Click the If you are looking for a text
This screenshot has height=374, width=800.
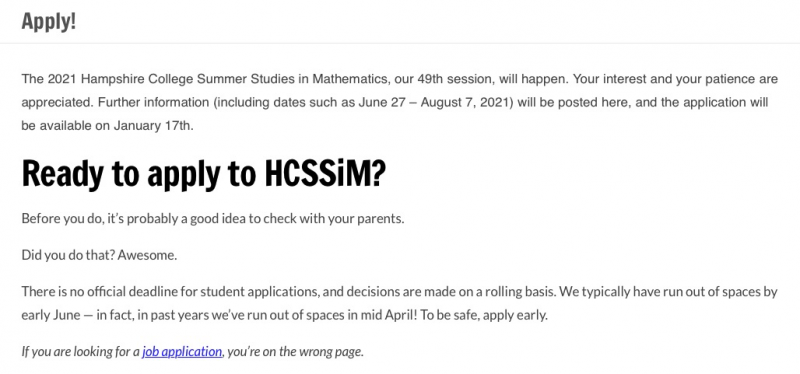pyautogui.click(x=81, y=352)
